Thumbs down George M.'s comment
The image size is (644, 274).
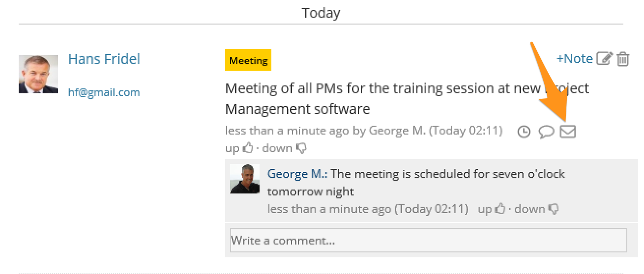point(553,209)
